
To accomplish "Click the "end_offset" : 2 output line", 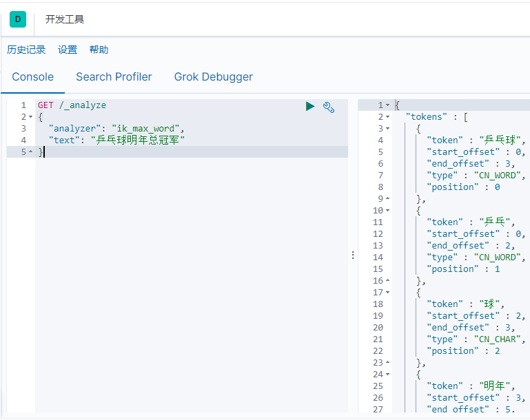I will [x=471, y=246].
